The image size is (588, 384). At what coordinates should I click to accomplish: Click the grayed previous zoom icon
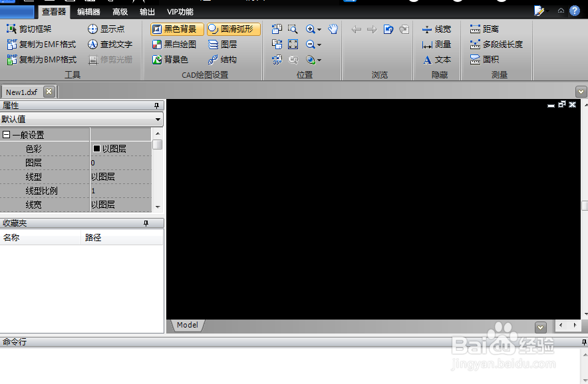click(293, 60)
